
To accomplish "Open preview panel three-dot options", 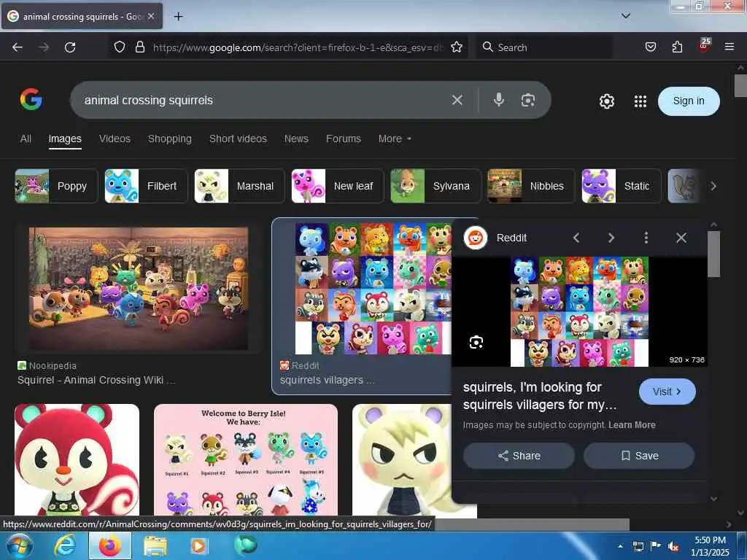I will click(x=646, y=238).
